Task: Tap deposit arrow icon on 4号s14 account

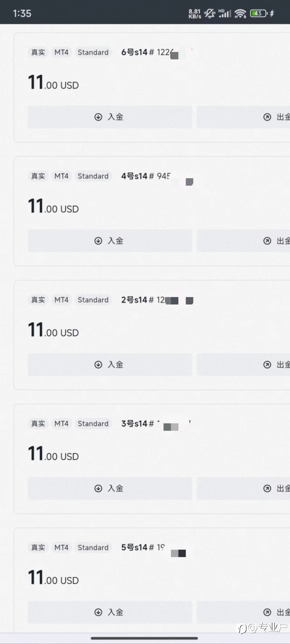Action: [98, 241]
